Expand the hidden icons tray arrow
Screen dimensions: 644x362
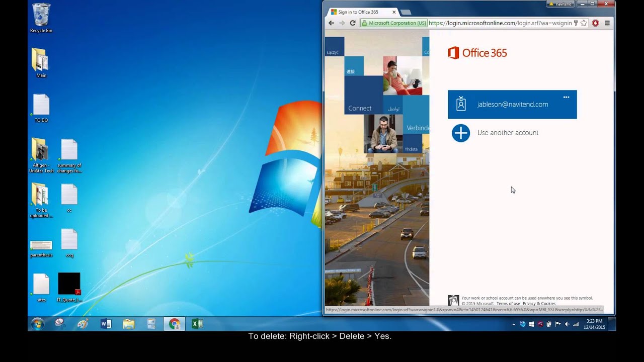click(x=514, y=324)
